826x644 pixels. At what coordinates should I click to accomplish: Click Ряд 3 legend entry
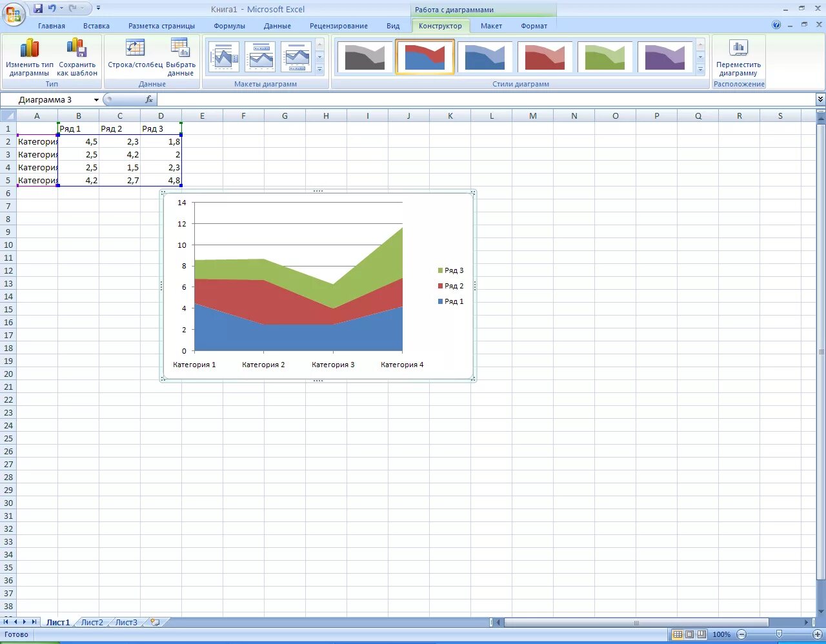point(450,270)
